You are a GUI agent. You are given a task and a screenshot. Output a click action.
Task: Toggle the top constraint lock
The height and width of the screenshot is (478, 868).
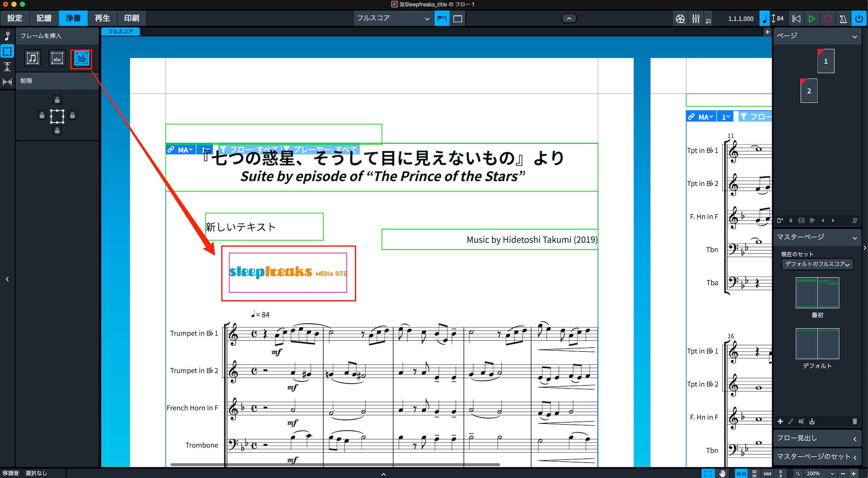(57, 100)
